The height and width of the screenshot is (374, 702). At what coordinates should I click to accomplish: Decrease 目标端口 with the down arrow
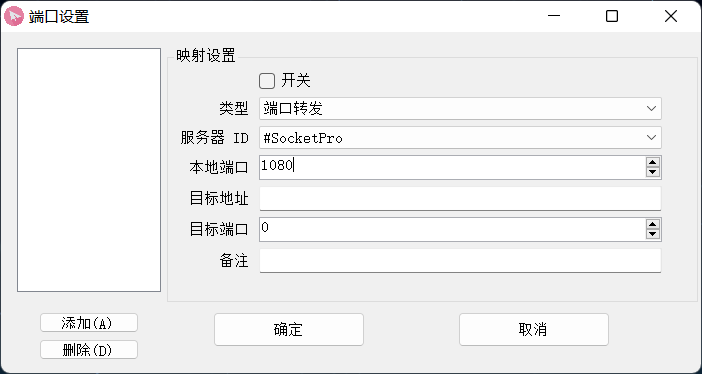point(653,234)
